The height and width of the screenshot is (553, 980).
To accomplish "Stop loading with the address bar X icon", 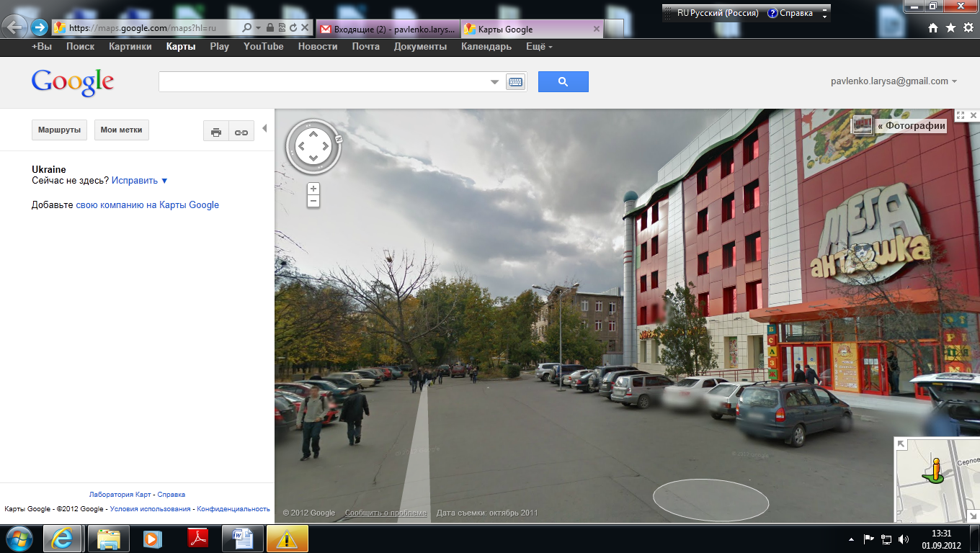I will 305,28.
